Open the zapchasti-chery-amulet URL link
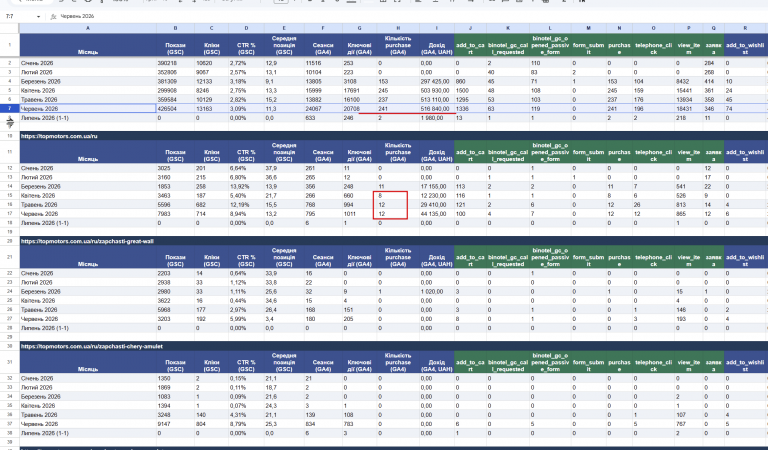768x450 pixels. point(92,346)
